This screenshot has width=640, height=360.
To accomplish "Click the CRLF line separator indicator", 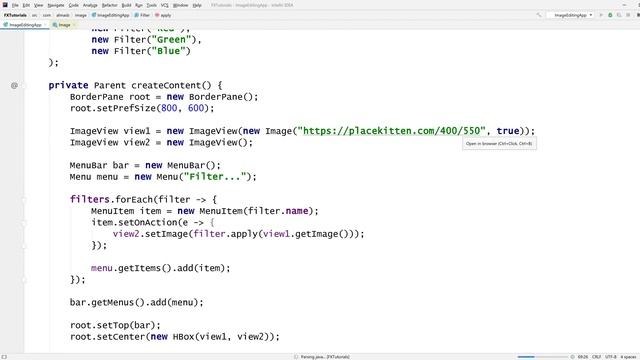I will click(596, 357).
